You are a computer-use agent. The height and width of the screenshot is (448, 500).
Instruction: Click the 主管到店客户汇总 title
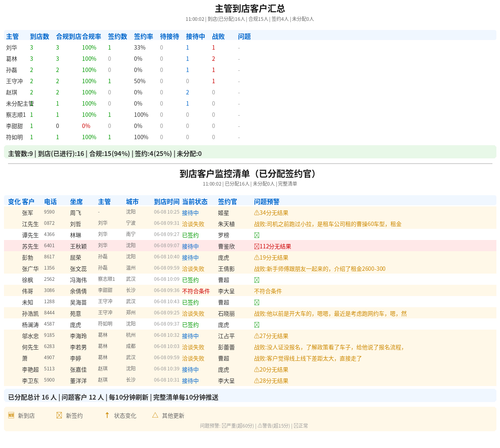pyautogui.click(x=250, y=8)
